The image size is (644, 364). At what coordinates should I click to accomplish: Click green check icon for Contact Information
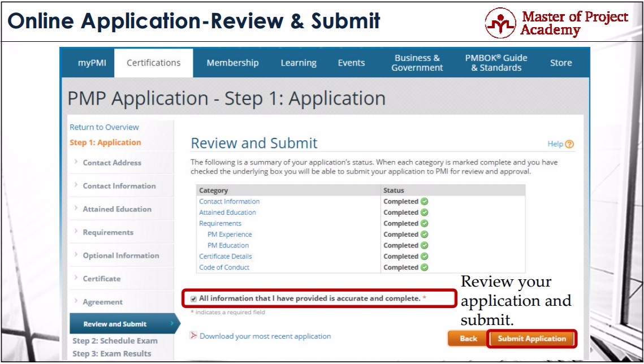[424, 201]
